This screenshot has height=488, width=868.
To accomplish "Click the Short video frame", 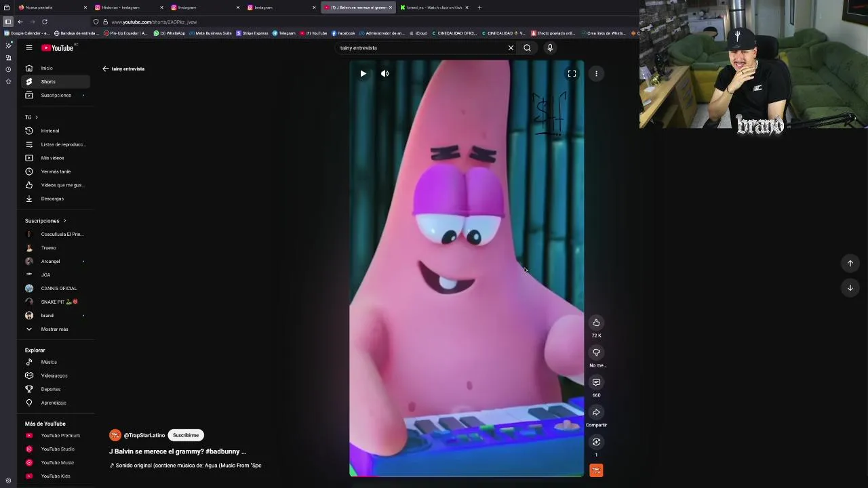I will (466, 268).
